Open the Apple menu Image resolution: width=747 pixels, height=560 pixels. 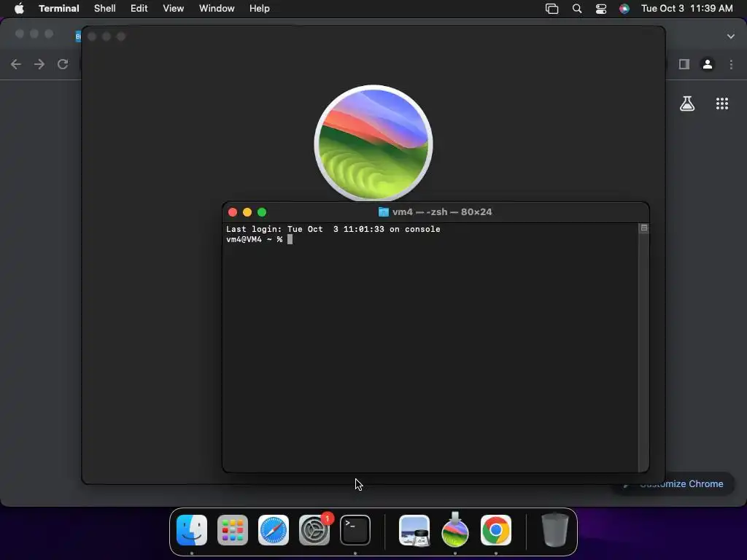[x=19, y=9]
